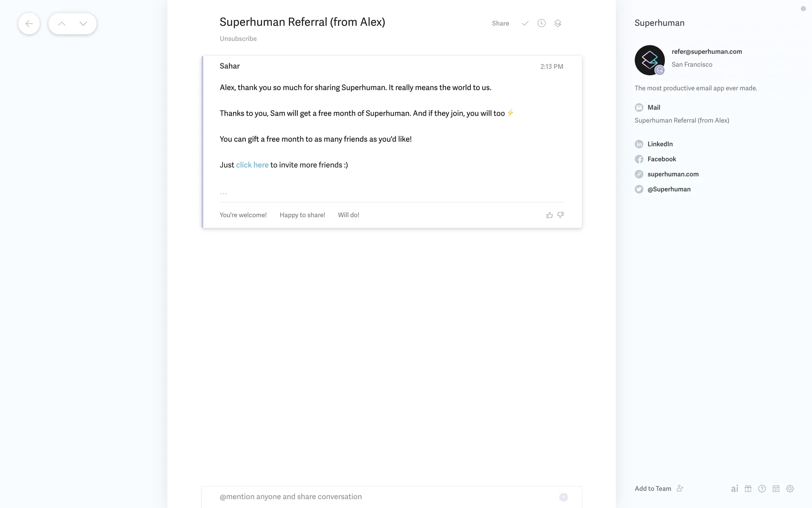Click the clock icon to set a reminder

point(541,23)
